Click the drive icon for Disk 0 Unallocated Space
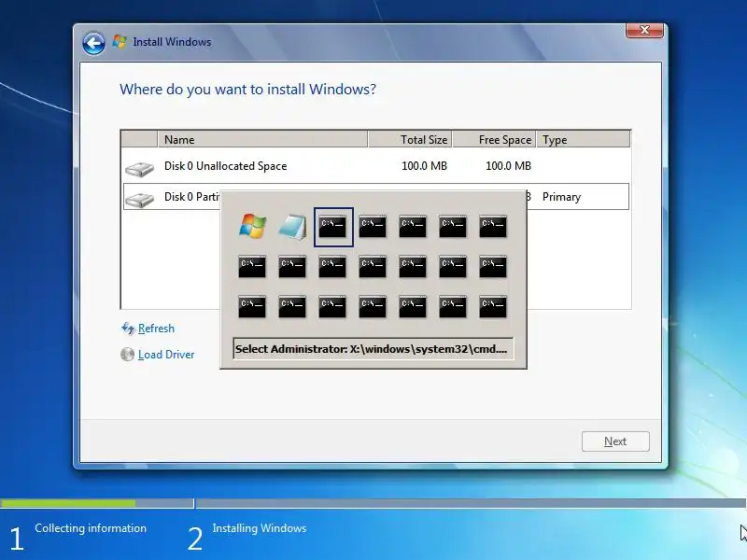This screenshot has height=560, width=747. point(139,168)
